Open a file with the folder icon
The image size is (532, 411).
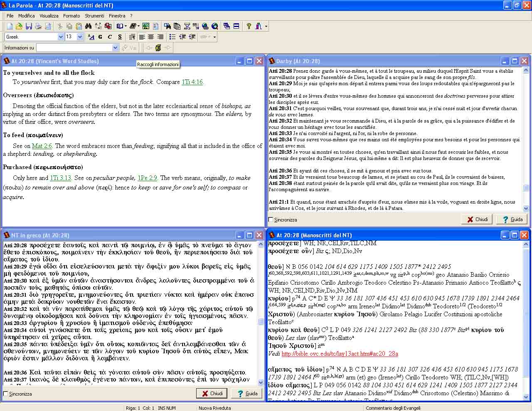tap(19, 26)
